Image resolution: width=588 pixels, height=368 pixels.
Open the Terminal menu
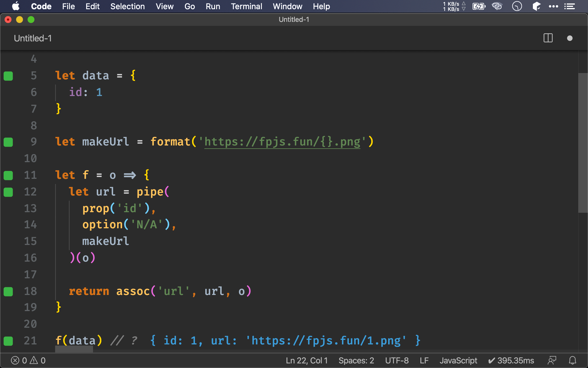[246, 6]
